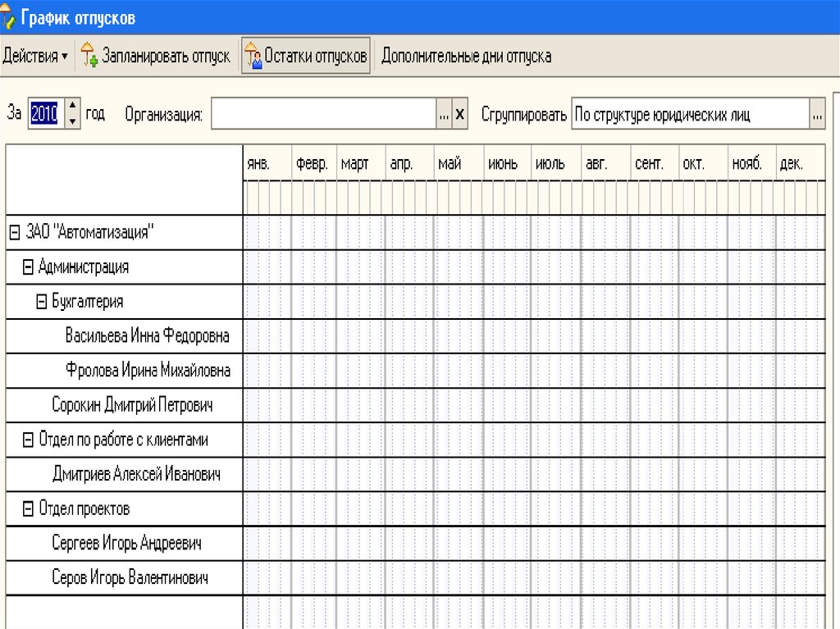Collapse the Отдел по работе с клиентами group
Image resolution: width=840 pixels, height=629 pixels.
28,440
